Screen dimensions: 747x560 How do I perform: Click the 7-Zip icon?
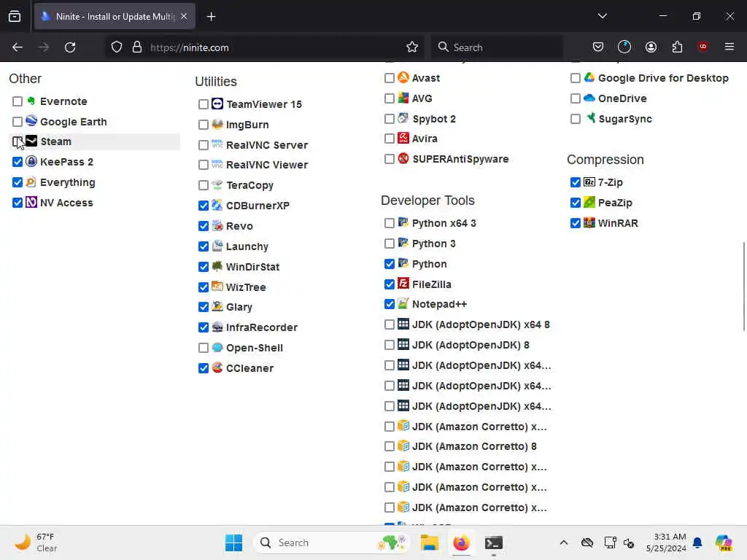coord(589,182)
